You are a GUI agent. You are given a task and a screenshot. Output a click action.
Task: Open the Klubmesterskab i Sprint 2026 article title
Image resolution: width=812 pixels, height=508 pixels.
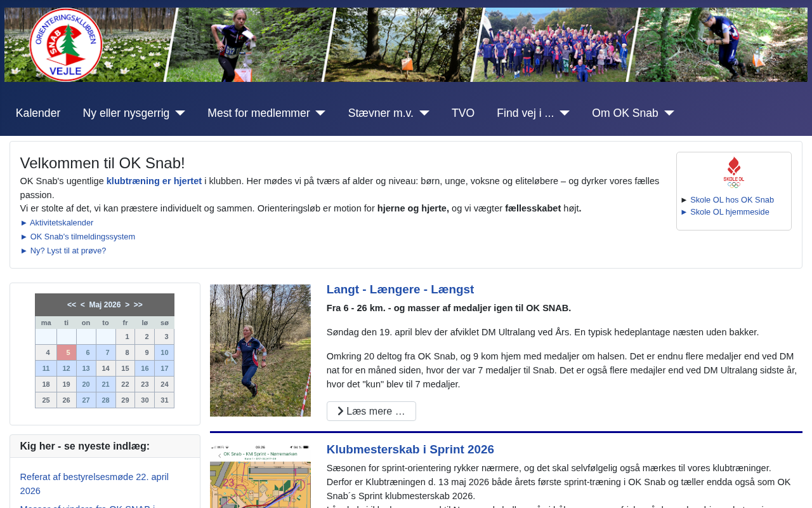[410, 450]
